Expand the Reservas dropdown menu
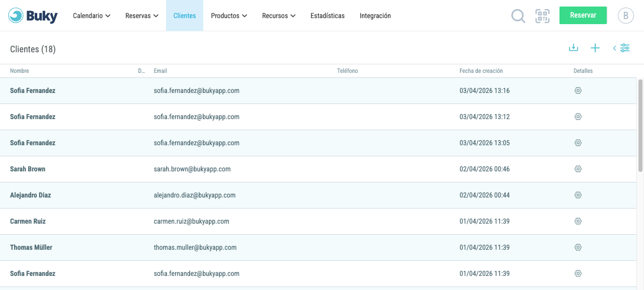This screenshot has height=290, width=644. pyautogui.click(x=142, y=16)
